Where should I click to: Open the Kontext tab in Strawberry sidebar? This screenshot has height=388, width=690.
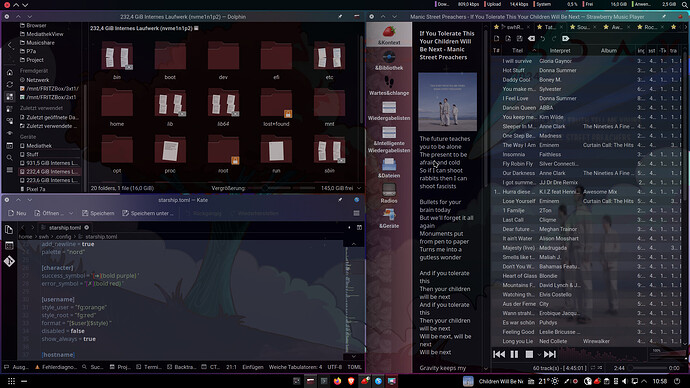(x=389, y=36)
